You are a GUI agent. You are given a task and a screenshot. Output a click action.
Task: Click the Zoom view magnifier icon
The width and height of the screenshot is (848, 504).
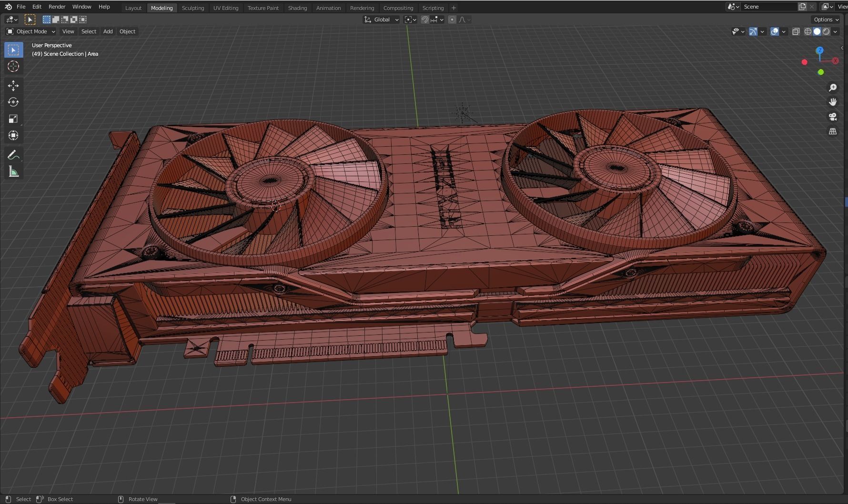coord(833,88)
